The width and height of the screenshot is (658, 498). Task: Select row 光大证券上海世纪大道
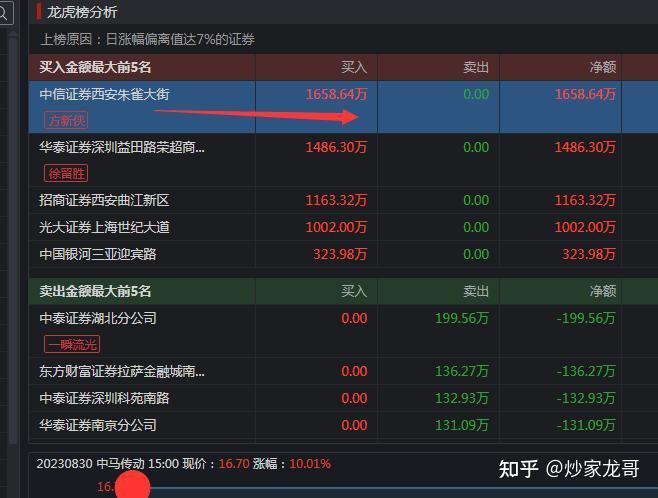pos(343,227)
